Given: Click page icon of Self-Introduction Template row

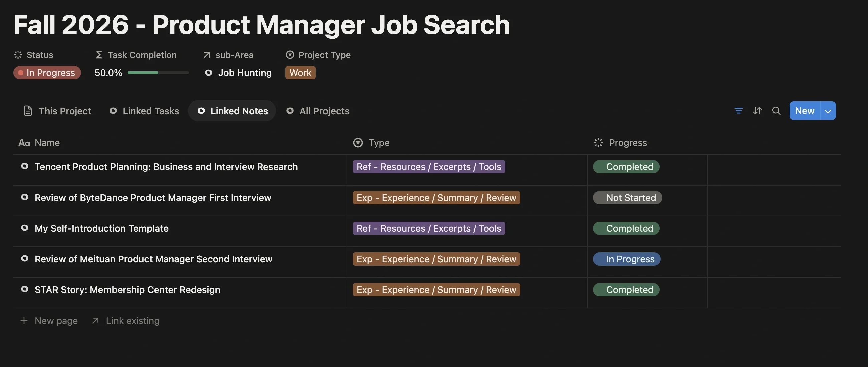Looking at the screenshot, I should tap(25, 227).
